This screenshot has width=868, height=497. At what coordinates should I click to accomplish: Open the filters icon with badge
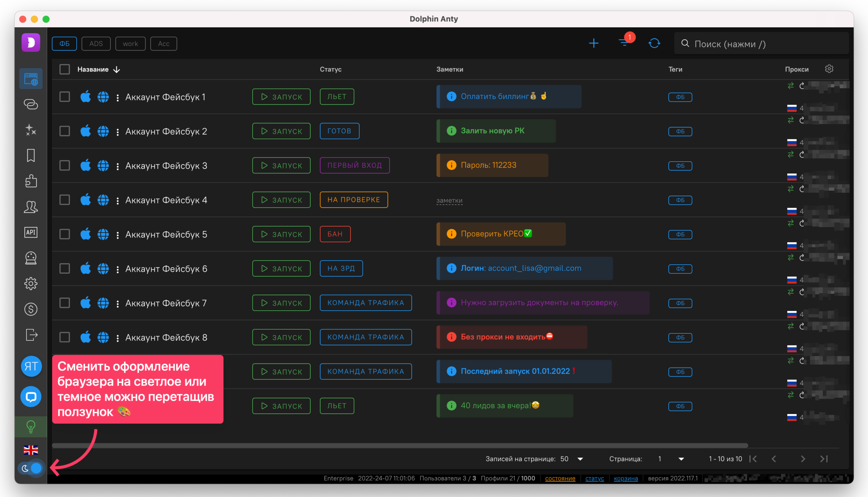(x=625, y=43)
